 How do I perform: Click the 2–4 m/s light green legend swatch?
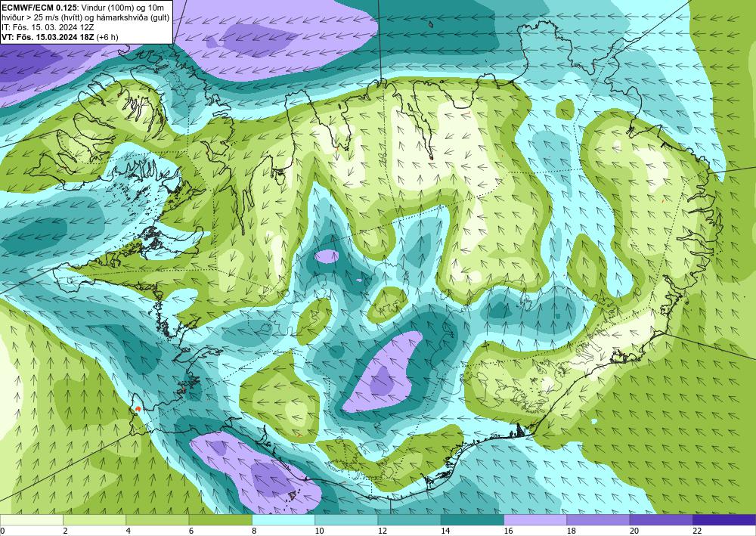(94, 519)
